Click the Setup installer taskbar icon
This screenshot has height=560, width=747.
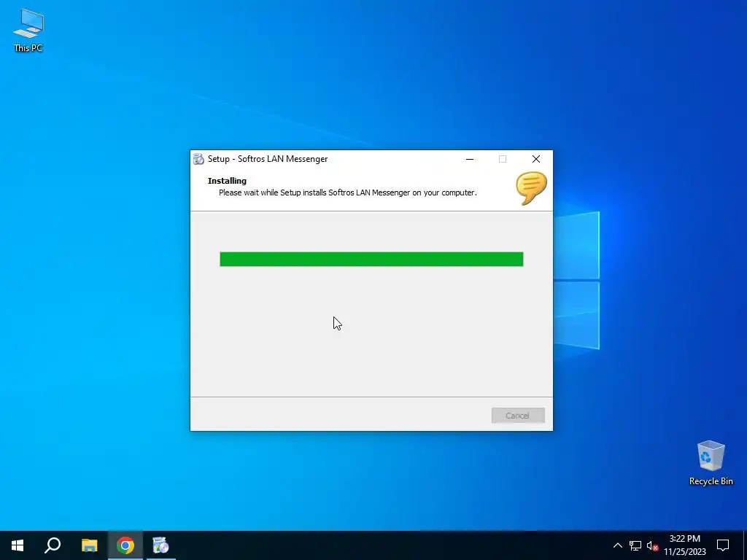(161, 545)
